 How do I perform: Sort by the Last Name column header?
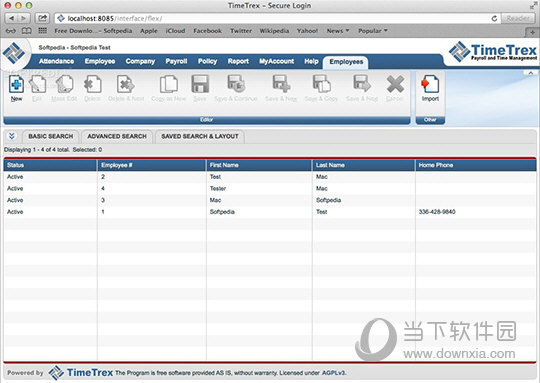[x=364, y=165]
